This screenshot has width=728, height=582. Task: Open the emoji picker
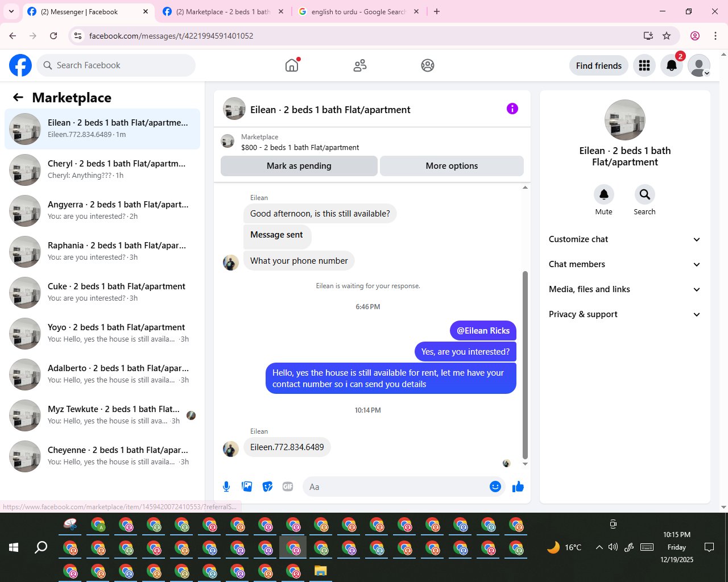coord(495,487)
